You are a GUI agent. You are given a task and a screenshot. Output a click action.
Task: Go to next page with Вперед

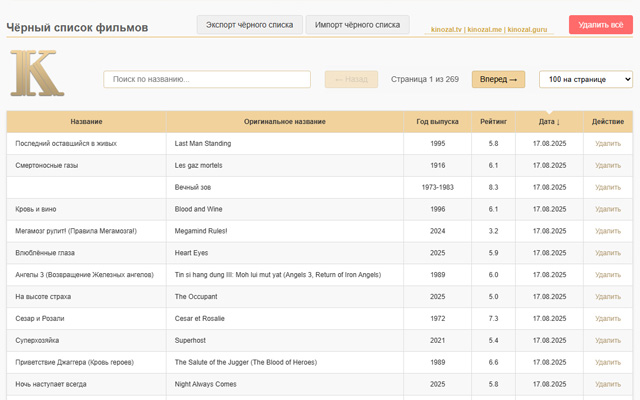(498, 79)
